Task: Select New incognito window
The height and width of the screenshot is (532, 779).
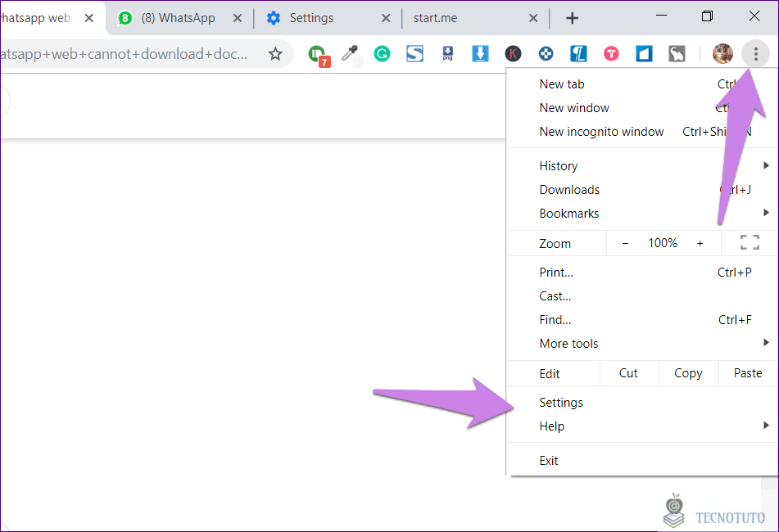Action: pyautogui.click(x=643, y=132)
